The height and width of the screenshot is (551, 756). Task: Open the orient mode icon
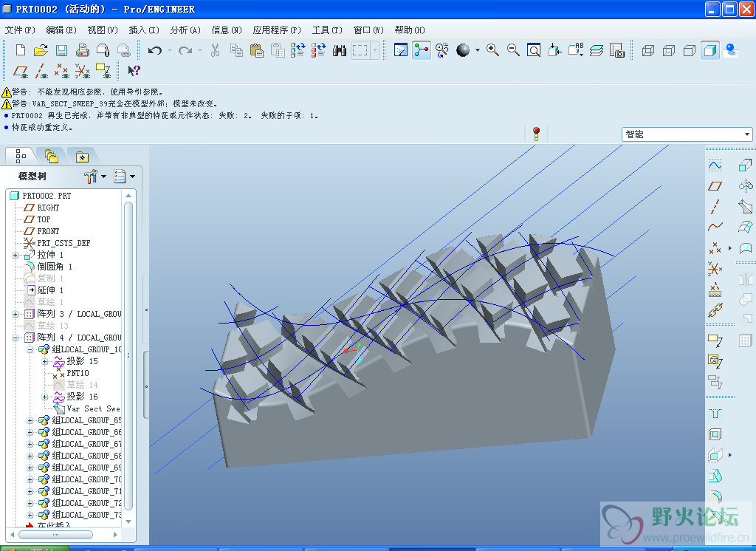point(441,50)
